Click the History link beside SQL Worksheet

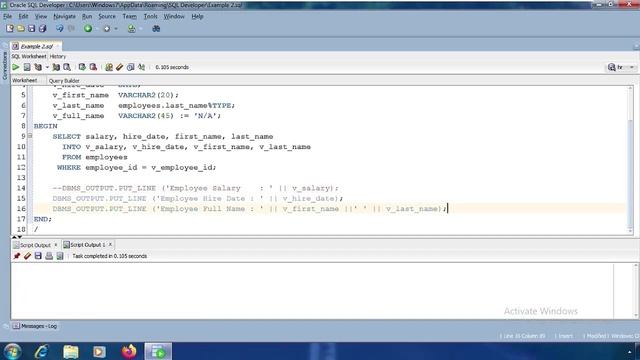(58, 56)
